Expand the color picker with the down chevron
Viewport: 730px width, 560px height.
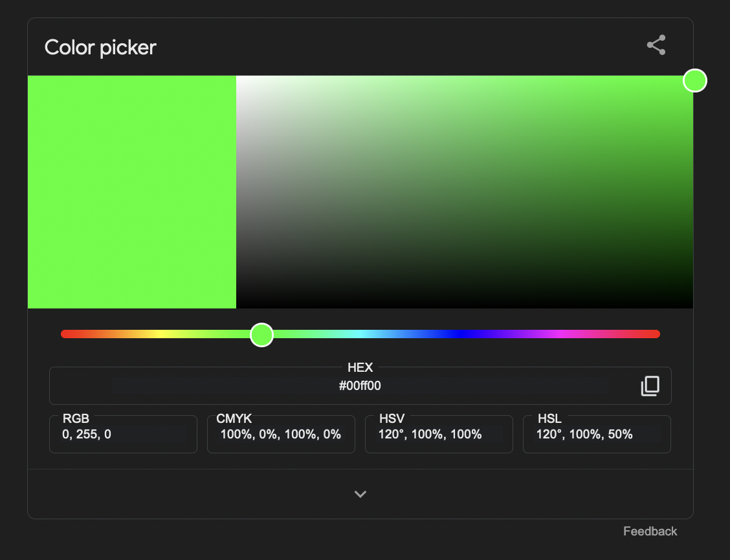360,494
